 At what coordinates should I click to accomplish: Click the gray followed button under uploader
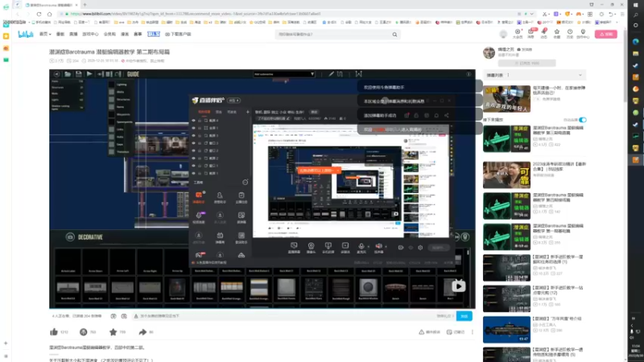(526, 64)
